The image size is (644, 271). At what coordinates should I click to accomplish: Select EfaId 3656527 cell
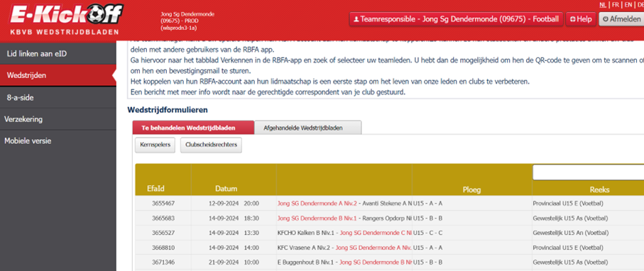pos(163,233)
